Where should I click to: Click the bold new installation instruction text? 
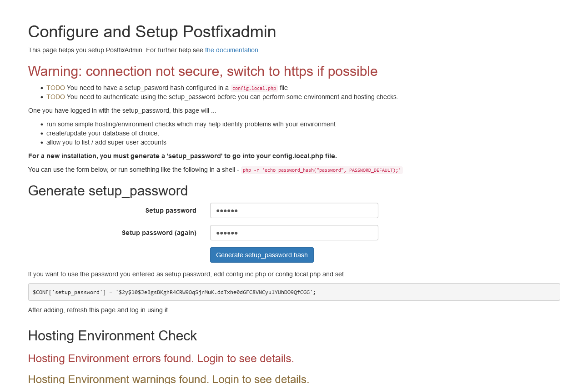[x=182, y=156]
